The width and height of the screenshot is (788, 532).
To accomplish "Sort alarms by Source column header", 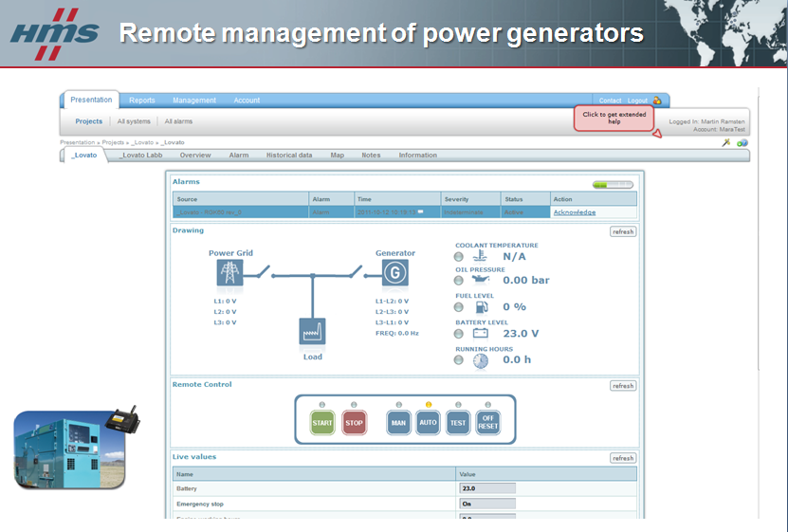I will (241, 199).
